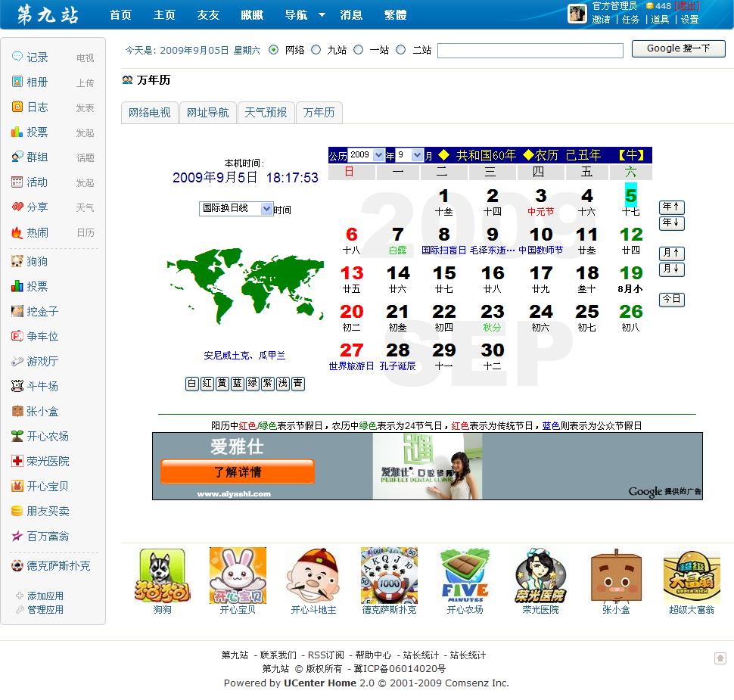This screenshot has width=734, height=700.
Task: Click the 了解详情 ad button
Action: coord(238,471)
